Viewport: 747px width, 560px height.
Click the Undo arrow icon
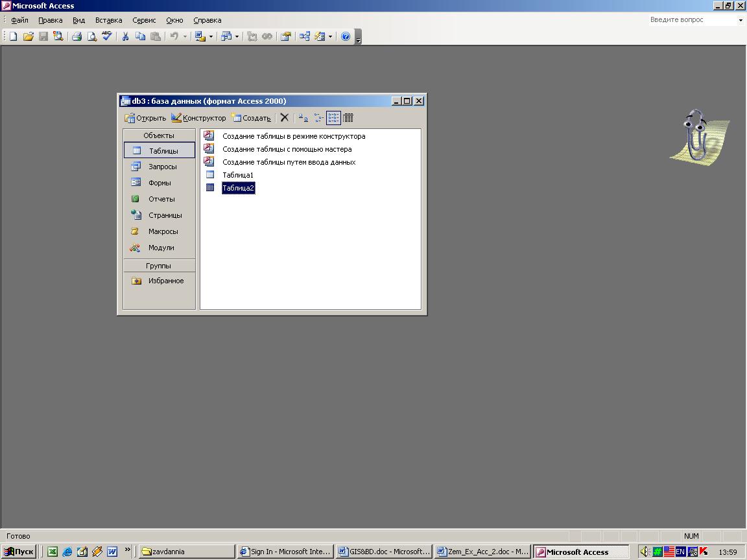pyautogui.click(x=174, y=36)
